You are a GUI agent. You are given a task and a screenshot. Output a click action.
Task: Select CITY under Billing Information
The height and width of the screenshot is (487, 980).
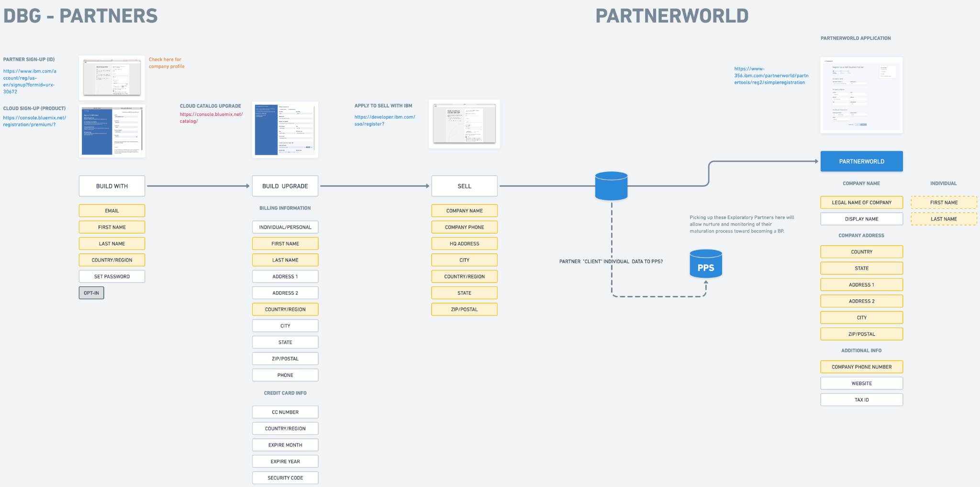coord(285,326)
